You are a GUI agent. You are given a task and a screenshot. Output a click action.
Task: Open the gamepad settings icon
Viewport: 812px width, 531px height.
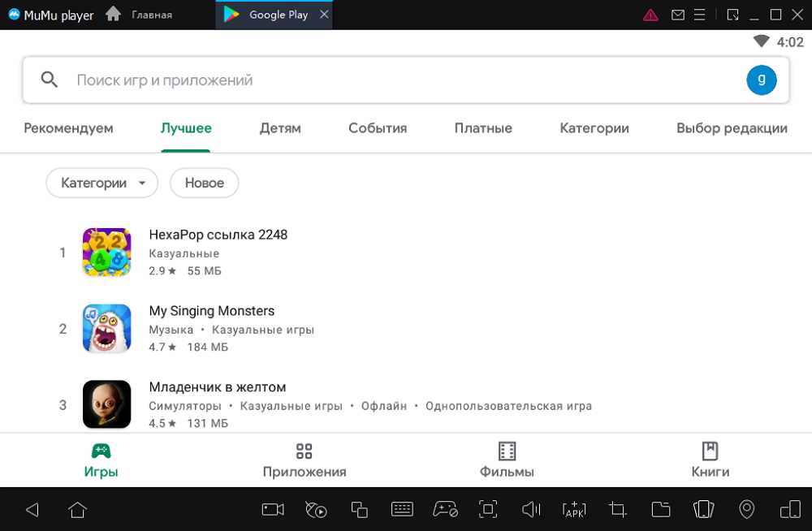tap(445, 510)
